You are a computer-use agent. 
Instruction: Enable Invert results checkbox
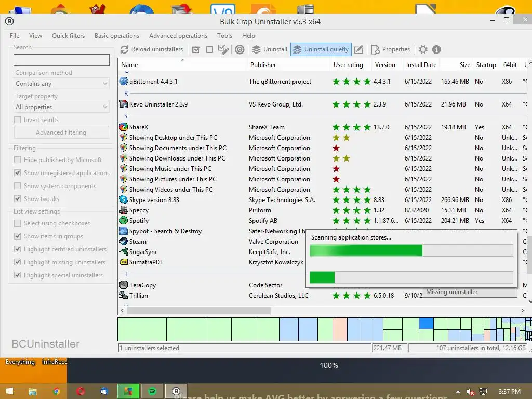(x=17, y=120)
